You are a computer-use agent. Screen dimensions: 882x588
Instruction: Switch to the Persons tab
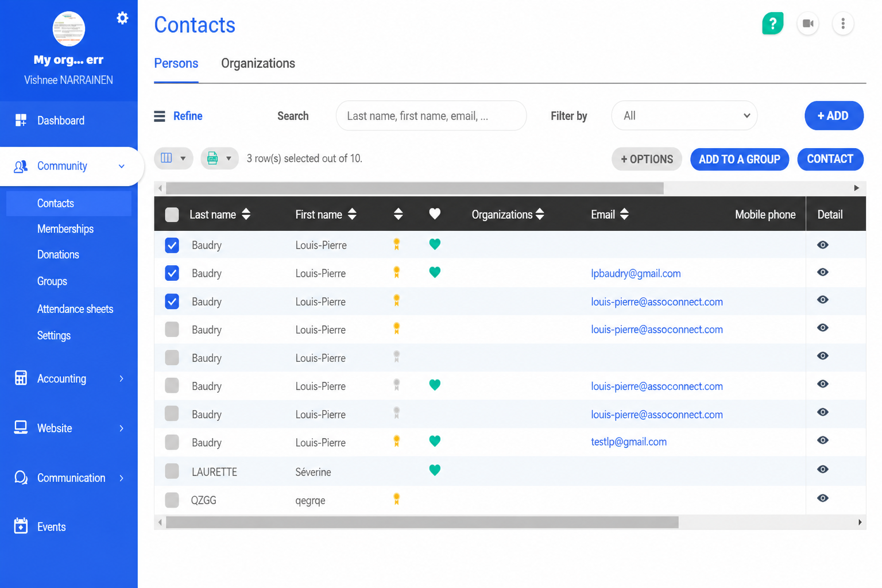pos(176,63)
